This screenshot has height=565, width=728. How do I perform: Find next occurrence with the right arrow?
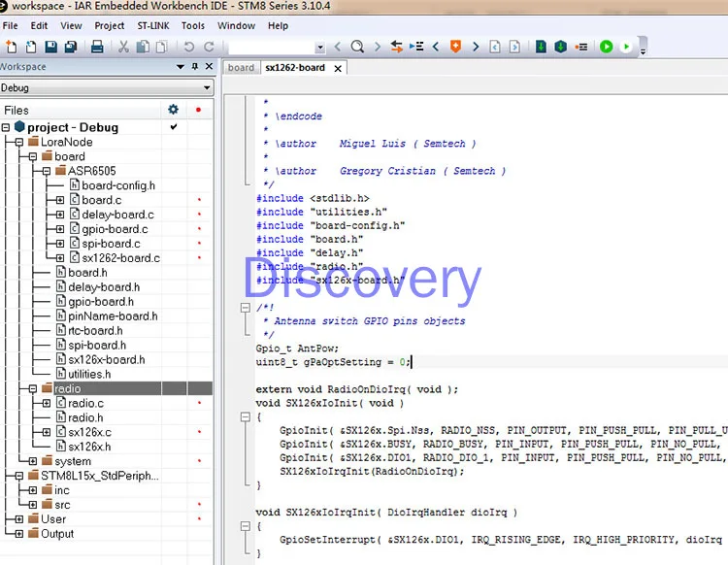[377, 47]
